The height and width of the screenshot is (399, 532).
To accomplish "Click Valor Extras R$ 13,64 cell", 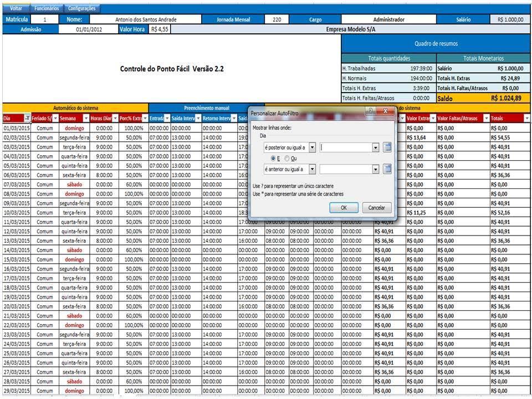I will pyautogui.click(x=421, y=137).
